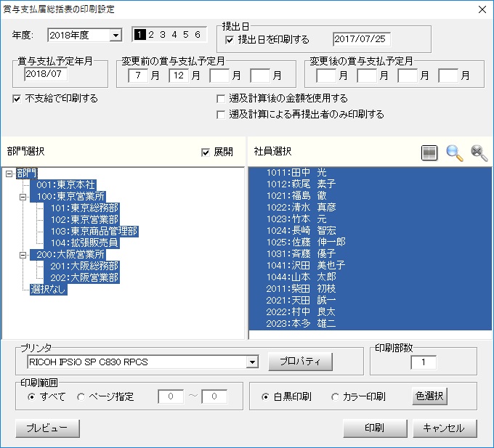The image size is (494, 448).
Task: Select employee 2023:本多 雄二
Action: 370,324
